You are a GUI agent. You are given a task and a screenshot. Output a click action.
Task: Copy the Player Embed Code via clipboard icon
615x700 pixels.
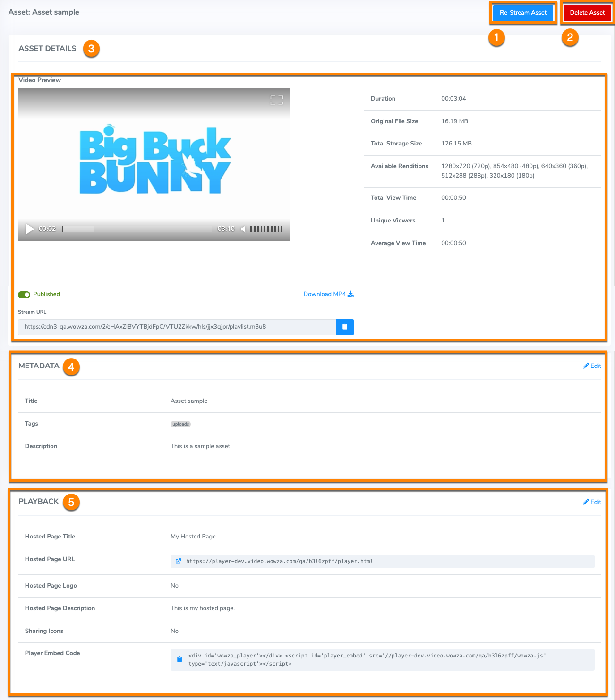click(x=179, y=659)
